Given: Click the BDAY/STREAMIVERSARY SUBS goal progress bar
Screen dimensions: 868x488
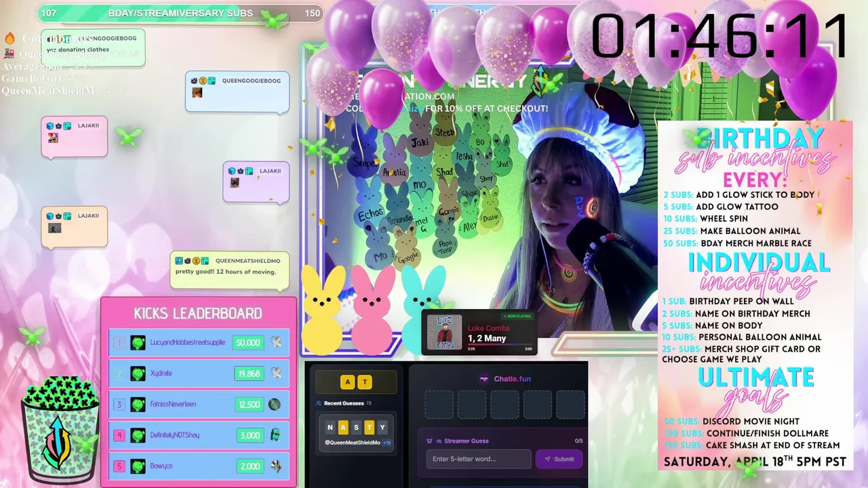Looking at the screenshot, I should pyautogui.click(x=180, y=13).
